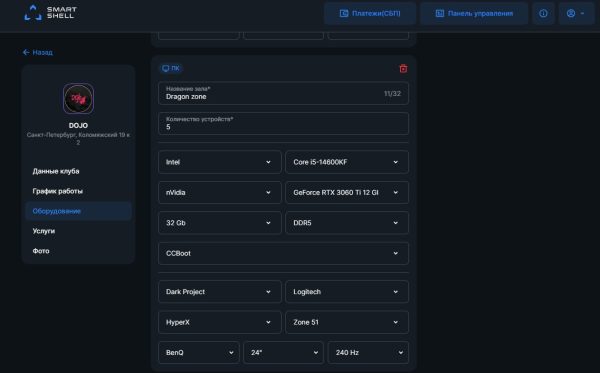Open the GeForce RTX 3060 Ti dropdown

coord(347,192)
